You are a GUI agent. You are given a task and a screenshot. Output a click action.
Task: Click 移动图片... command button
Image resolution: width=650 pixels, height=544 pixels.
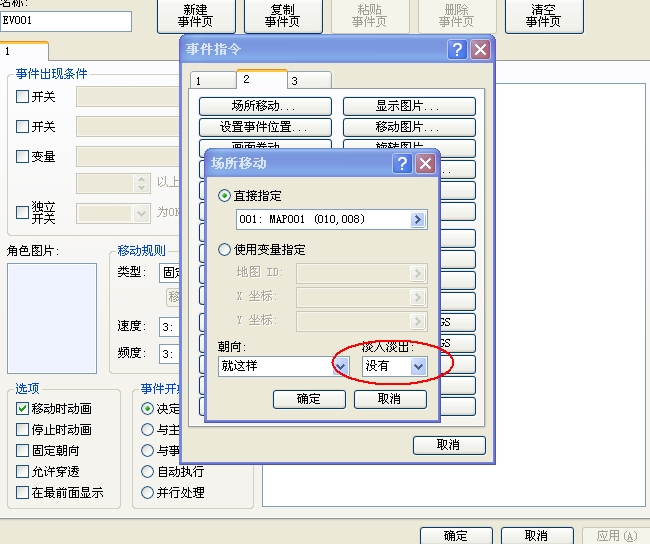point(409,127)
